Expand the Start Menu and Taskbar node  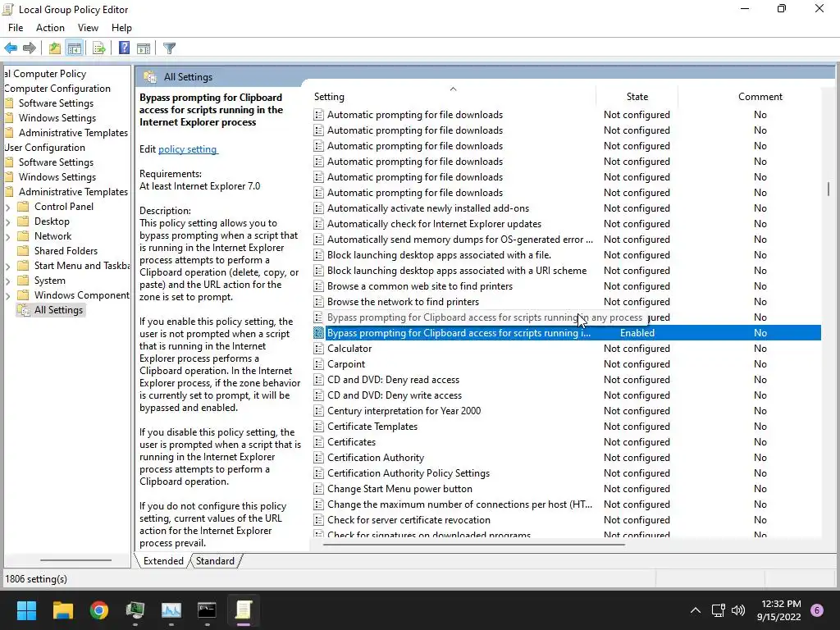point(7,267)
